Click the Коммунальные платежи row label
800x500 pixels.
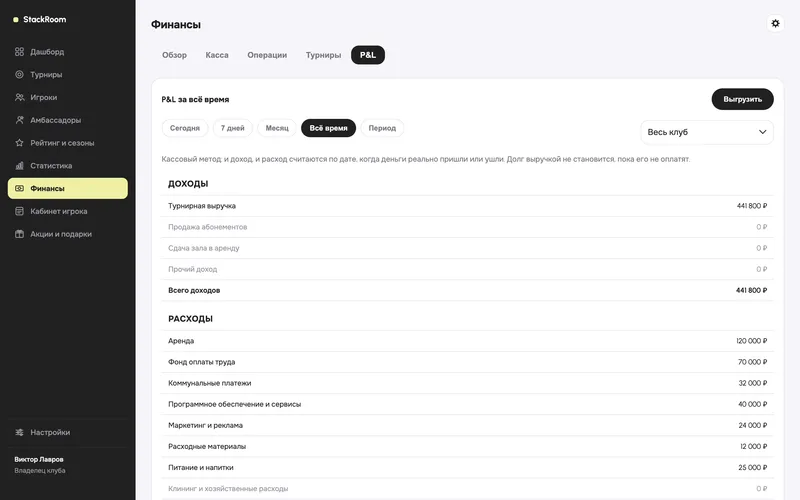pos(210,383)
